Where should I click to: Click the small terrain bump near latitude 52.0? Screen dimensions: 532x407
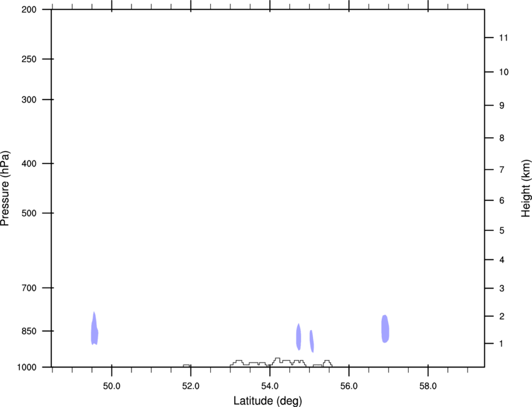pos(187,366)
